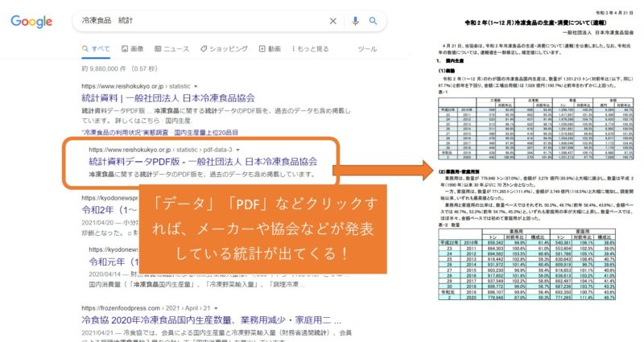Select the すべて tab
Image resolution: width=644 pixels, height=342 pixels.
point(96,49)
